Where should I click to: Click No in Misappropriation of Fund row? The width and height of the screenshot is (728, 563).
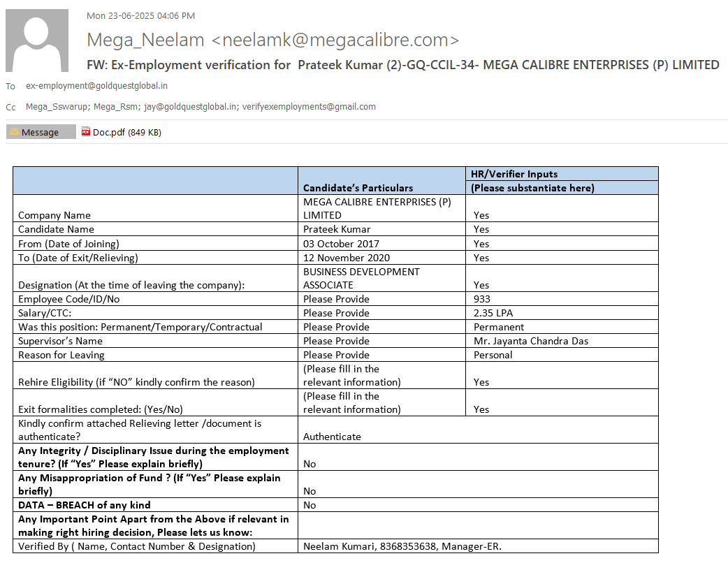(310, 491)
